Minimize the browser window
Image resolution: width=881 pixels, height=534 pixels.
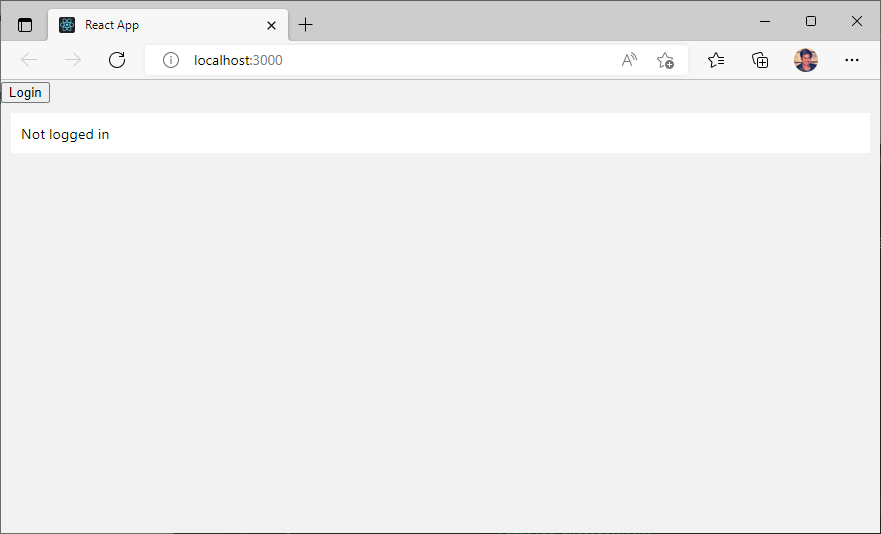[x=765, y=21]
